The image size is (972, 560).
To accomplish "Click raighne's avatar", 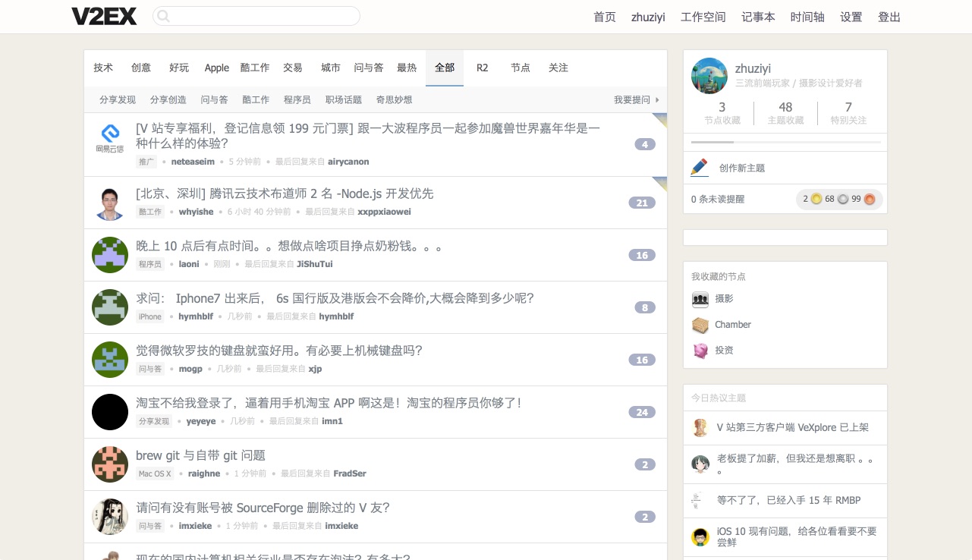I will [x=110, y=464].
